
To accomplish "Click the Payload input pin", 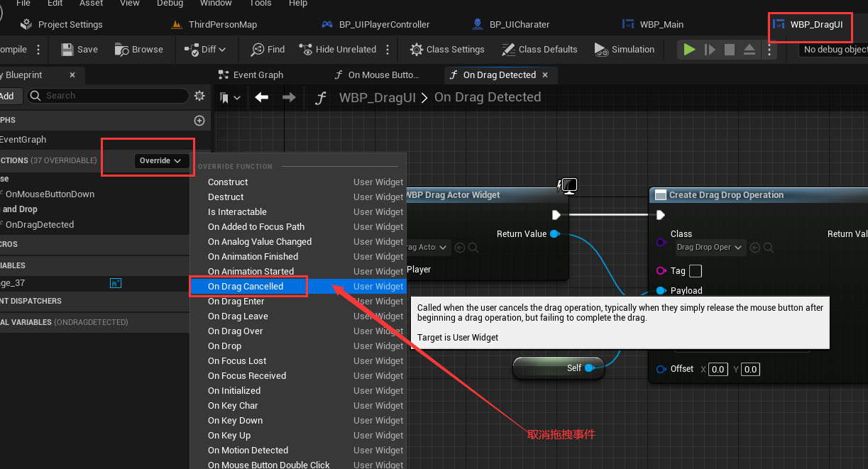I will click(x=661, y=290).
